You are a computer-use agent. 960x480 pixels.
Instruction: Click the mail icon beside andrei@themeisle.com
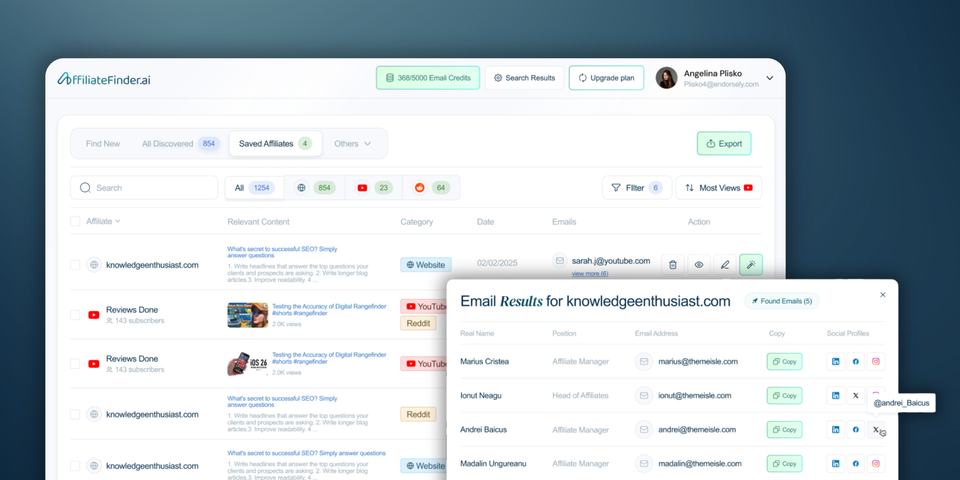point(643,430)
